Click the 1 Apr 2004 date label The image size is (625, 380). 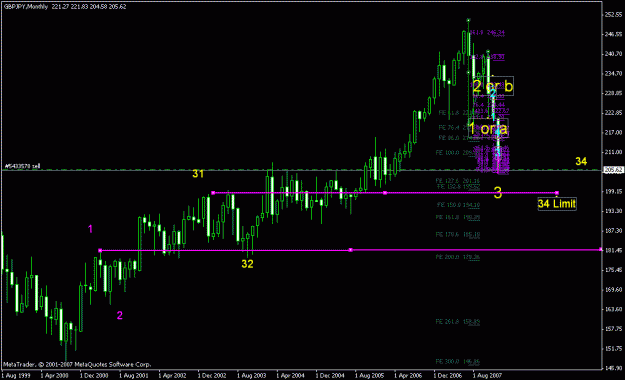click(x=291, y=376)
